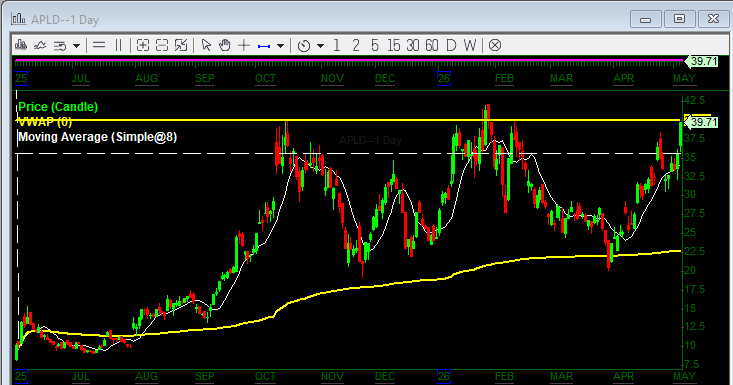Click the bottom axis 26 year marker

444,376
